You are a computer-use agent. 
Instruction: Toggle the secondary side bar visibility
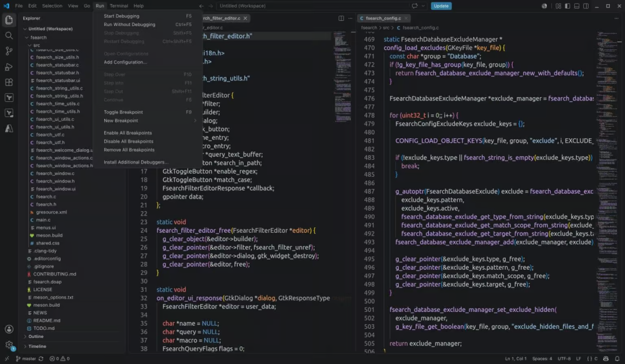coord(586,6)
